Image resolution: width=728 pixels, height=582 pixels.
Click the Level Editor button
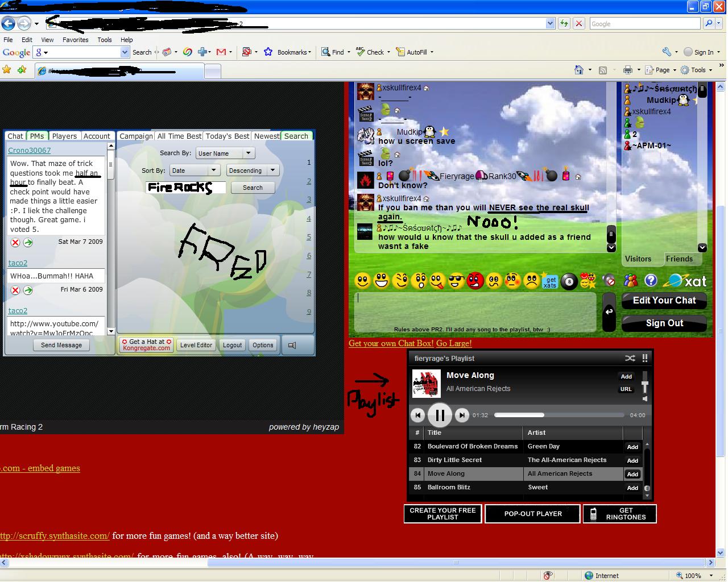(x=196, y=345)
